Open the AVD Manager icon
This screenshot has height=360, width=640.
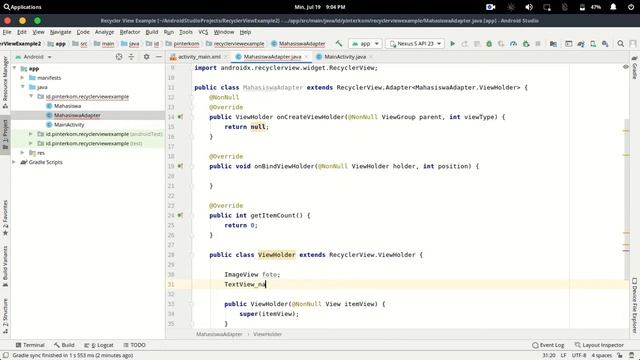(593, 44)
